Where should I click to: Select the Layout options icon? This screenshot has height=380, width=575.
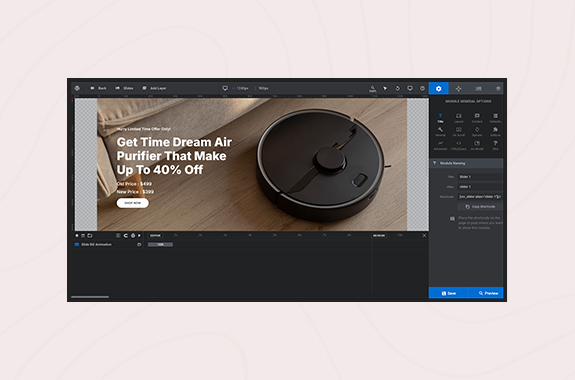[x=459, y=118]
